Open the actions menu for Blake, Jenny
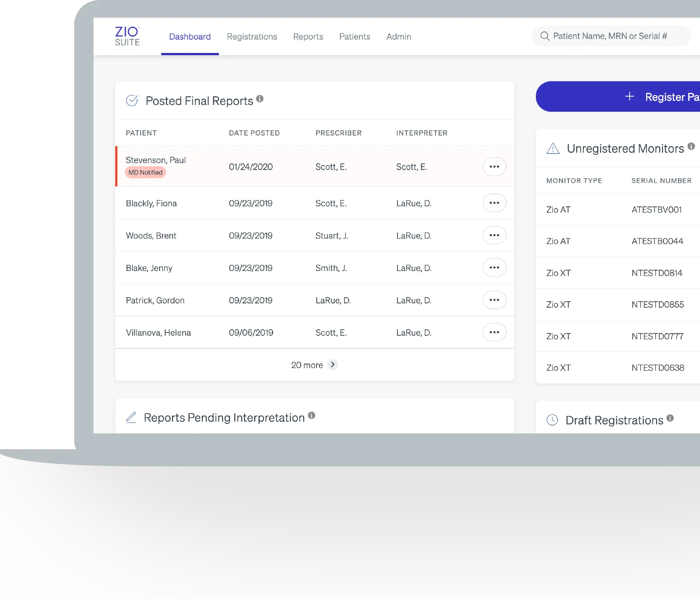This screenshot has width=700, height=599. (494, 267)
